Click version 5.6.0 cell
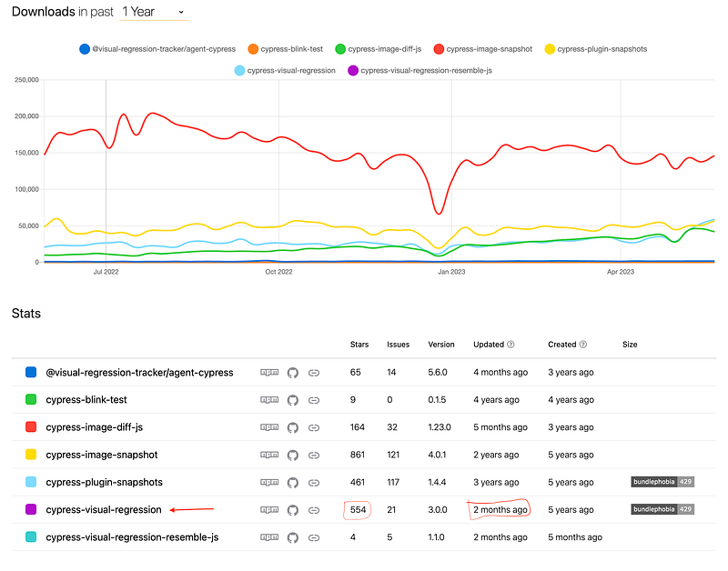The width and height of the screenshot is (728, 571). coord(438,373)
